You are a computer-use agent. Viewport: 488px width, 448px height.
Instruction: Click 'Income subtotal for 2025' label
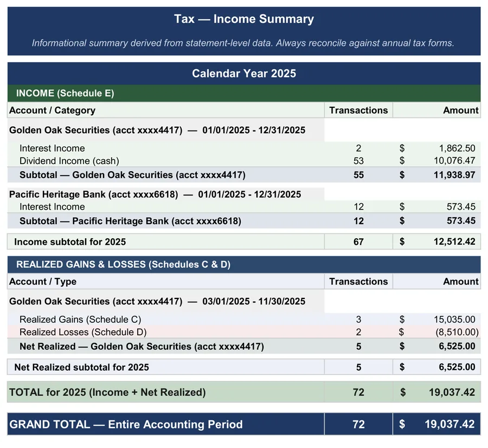pos(70,242)
